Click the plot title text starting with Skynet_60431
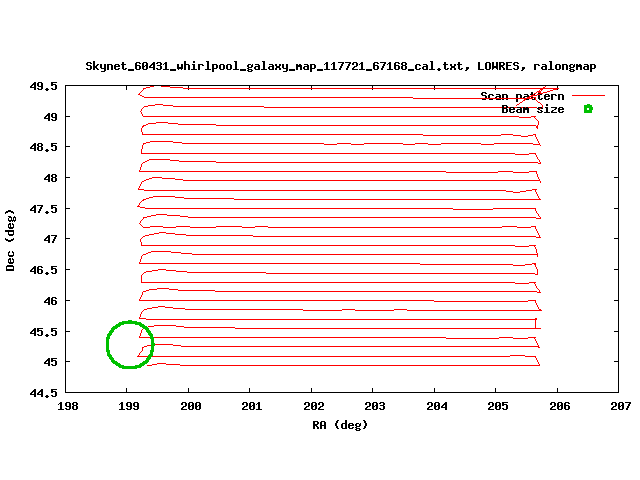This screenshot has width=640, height=480. [341, 67]
